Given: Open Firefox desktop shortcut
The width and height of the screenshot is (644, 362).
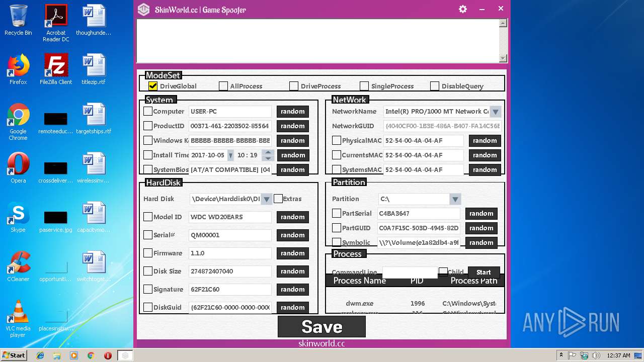Looking at the screenshot, I should coord(18,69).
